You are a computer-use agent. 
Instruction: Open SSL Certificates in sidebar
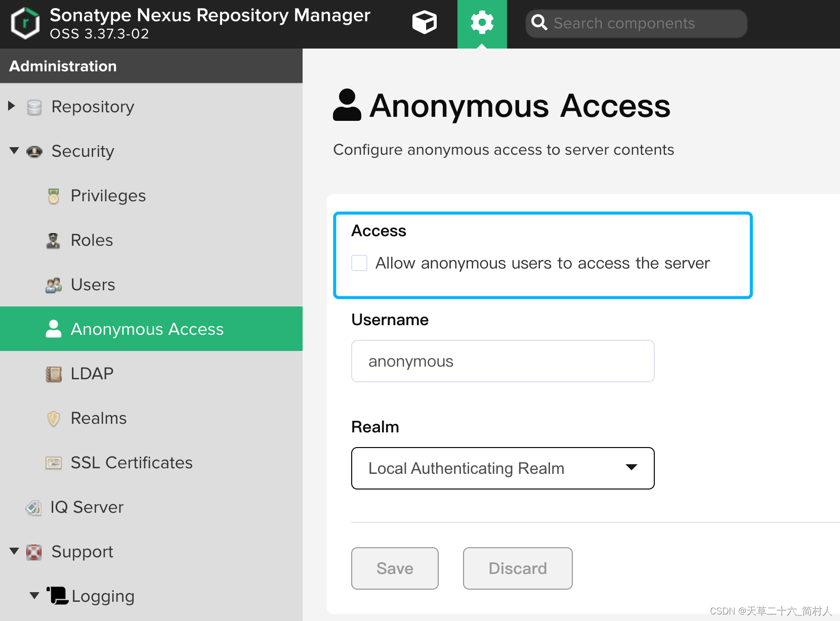132,463
